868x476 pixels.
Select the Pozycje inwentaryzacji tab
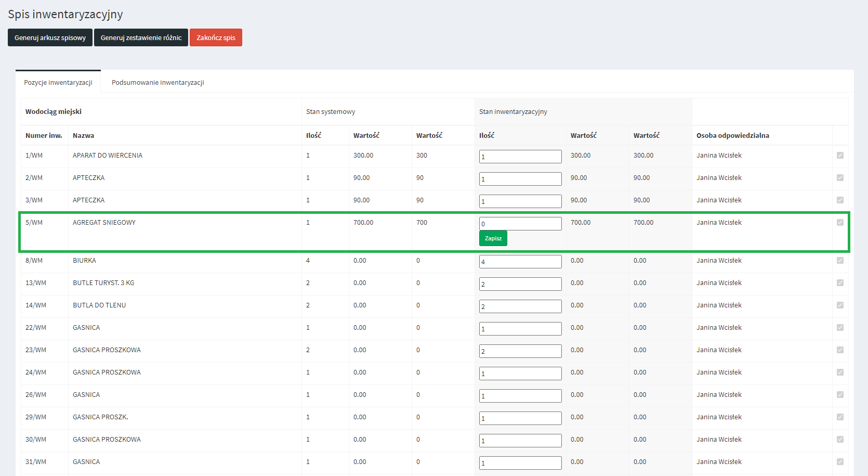pos(58,82)
